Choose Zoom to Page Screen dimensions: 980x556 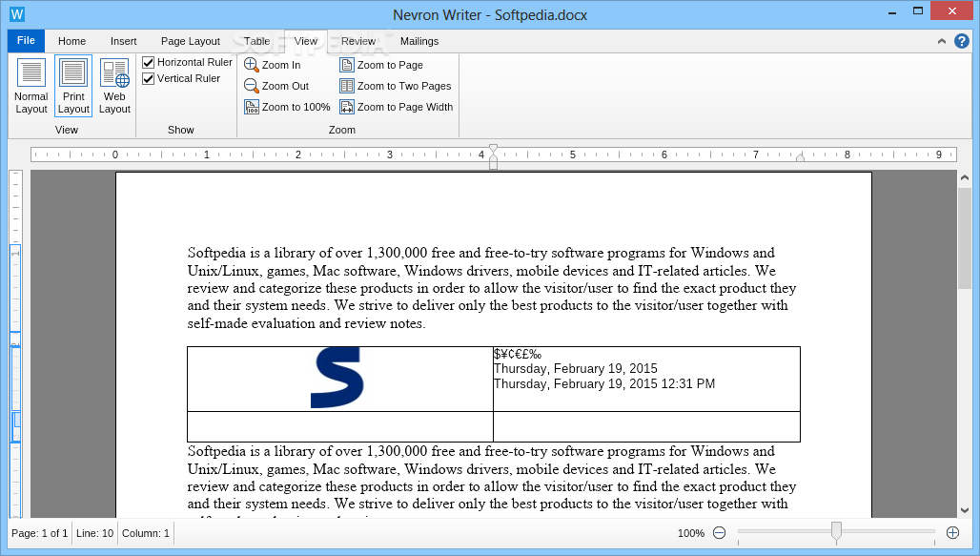click(381, 65)
